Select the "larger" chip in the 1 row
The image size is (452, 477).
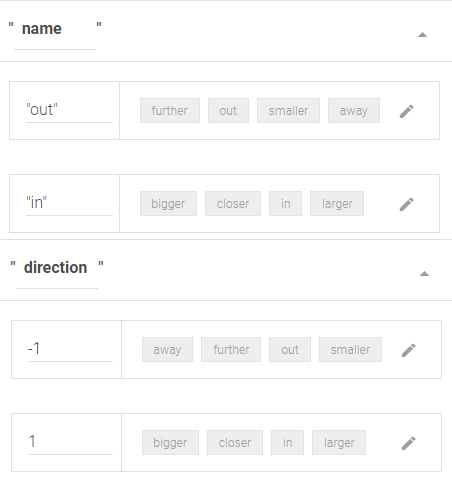point(339,443)
